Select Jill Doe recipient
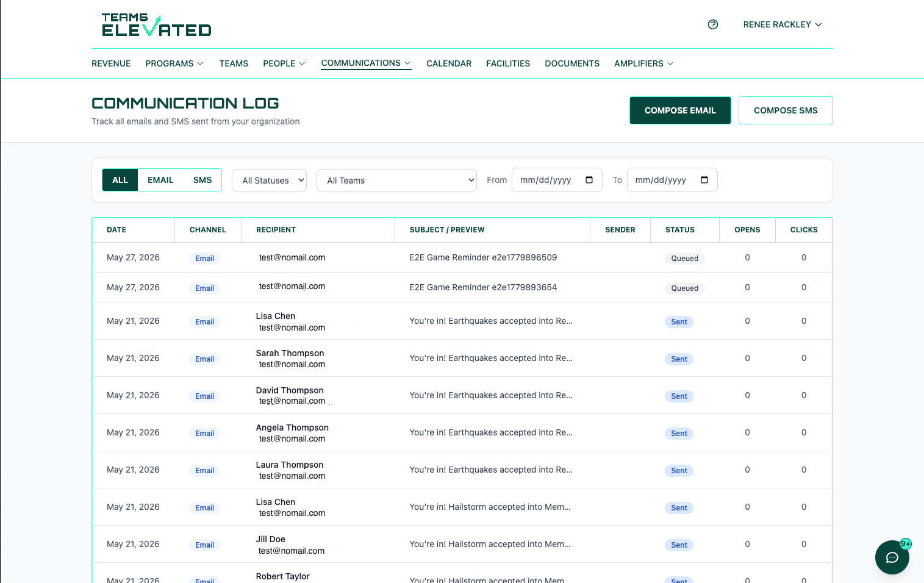The height and width of the screenshot is (583, 924). click(x=271, y=539)
